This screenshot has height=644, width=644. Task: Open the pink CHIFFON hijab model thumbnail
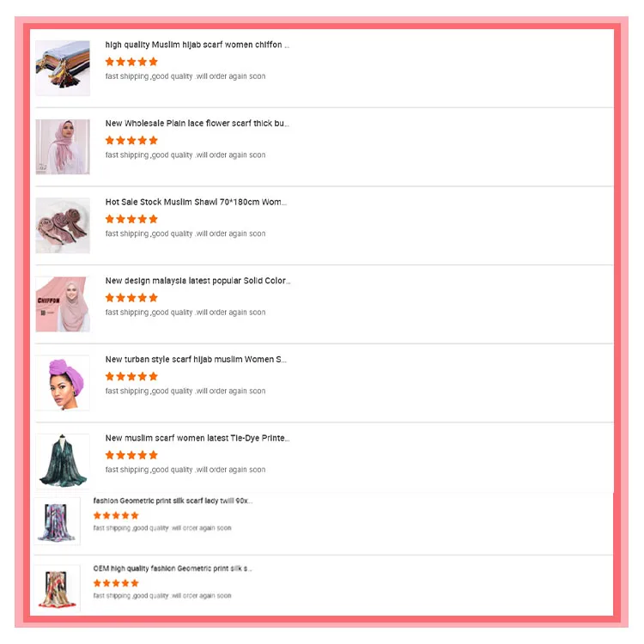click(63, 304)
